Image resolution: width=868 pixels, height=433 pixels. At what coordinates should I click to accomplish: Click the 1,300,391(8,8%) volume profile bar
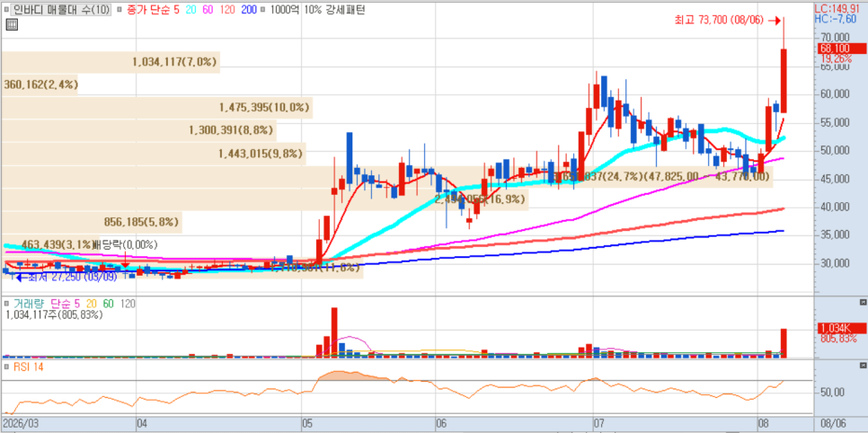pyautogui.click(x=139, y=130)
